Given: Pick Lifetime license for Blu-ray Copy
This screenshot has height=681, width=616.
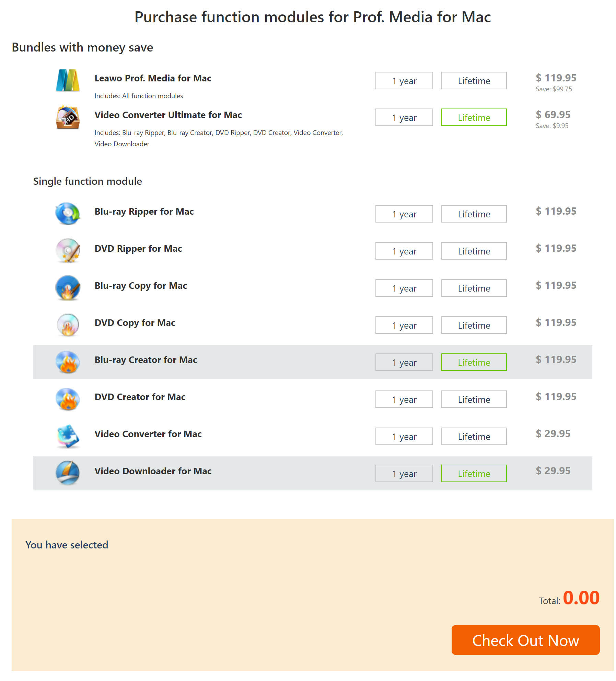Looking at the screenshot, I should coord(474,288).
